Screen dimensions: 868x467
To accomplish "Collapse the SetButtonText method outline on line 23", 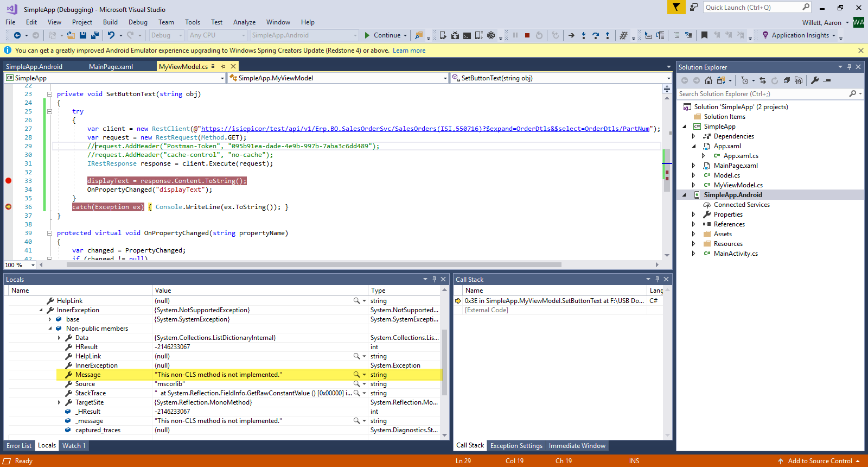I will click(x=49, y=94).
